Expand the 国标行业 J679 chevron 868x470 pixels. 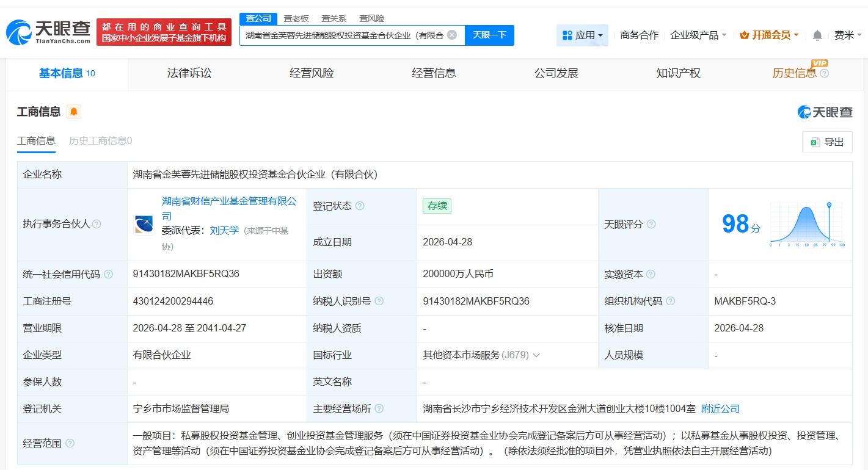[536, 355]
